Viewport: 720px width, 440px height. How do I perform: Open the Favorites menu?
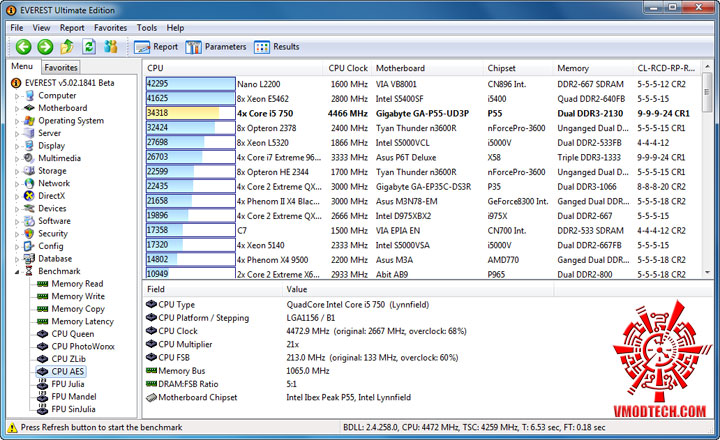click(110, 28)
